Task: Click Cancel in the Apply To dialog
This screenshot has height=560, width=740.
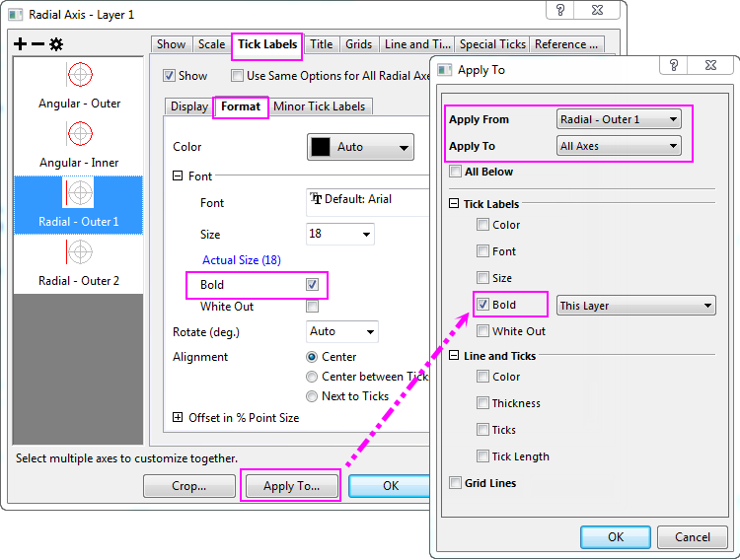Action: [x=693, y=537]
